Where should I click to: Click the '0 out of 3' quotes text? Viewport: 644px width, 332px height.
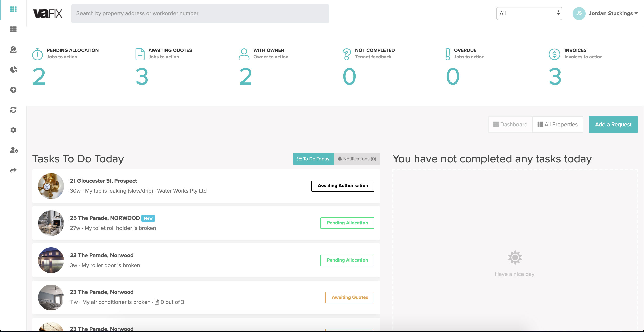click(x=172, y=302)
